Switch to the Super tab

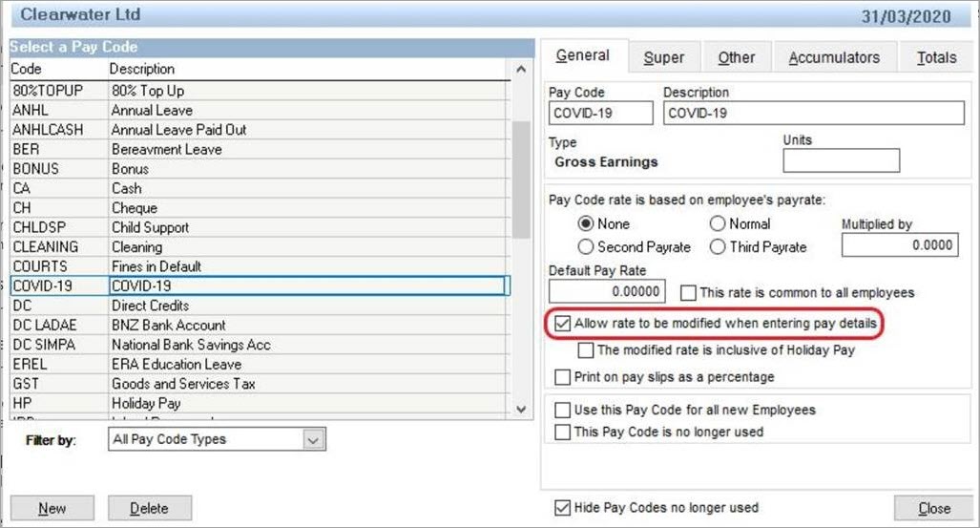pyautogui.click(x=663, y=58)
